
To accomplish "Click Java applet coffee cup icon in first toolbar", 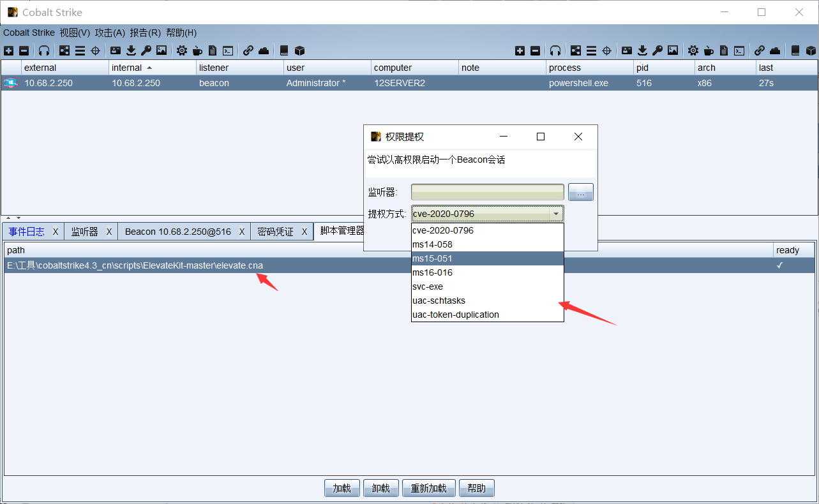I will coord(197,50).
